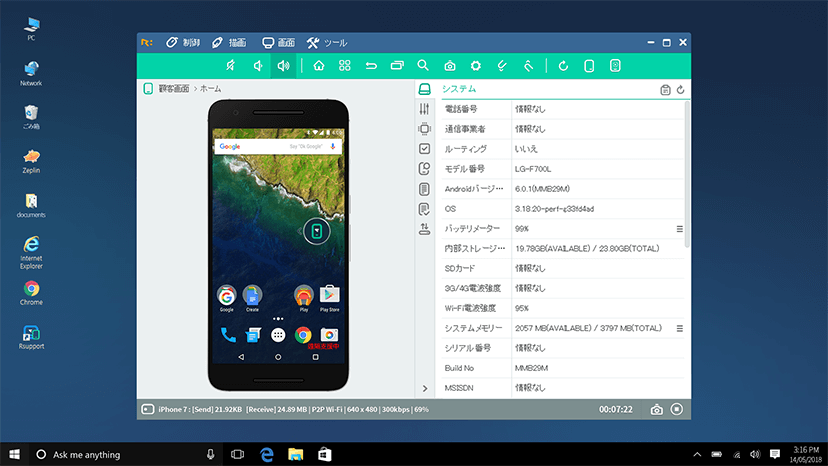The height and width of the screenshot is (466, 828).
Task: Toggle the mute speaker icon
Action: click(x=231, y=66)
